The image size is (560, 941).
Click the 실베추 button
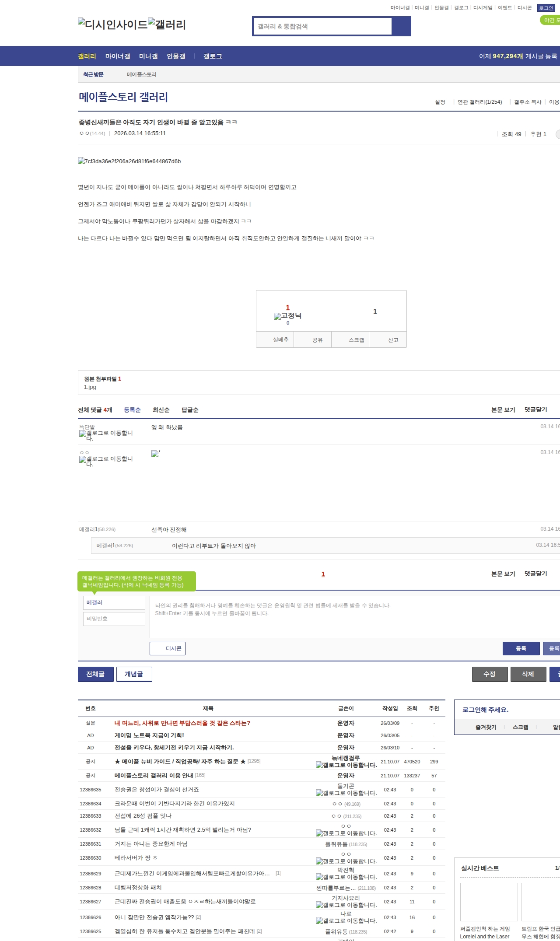[275, 340]
